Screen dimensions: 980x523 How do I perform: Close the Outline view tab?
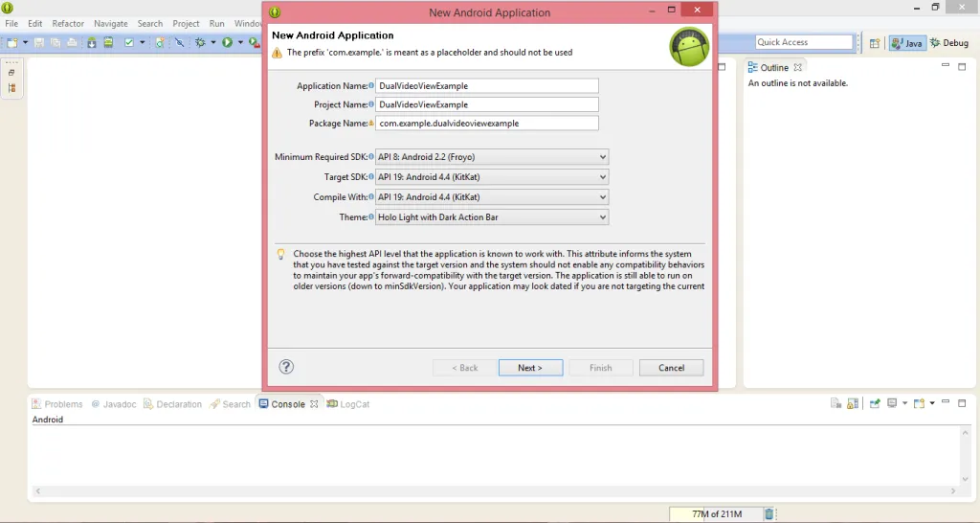point(797,67)
